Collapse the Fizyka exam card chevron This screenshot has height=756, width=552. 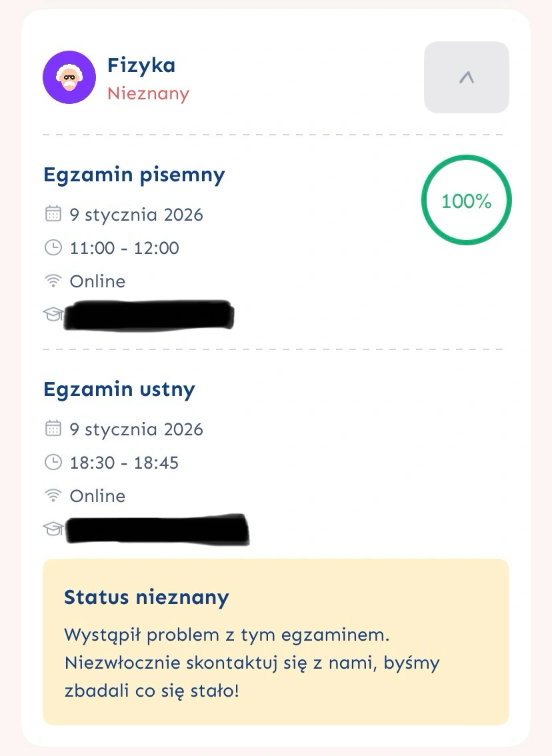tap(466, 77)
